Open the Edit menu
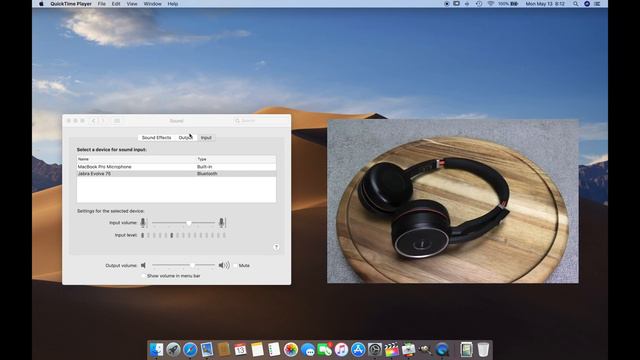The height and width of the screenshot is (360, 640). (x=116, y=4)
